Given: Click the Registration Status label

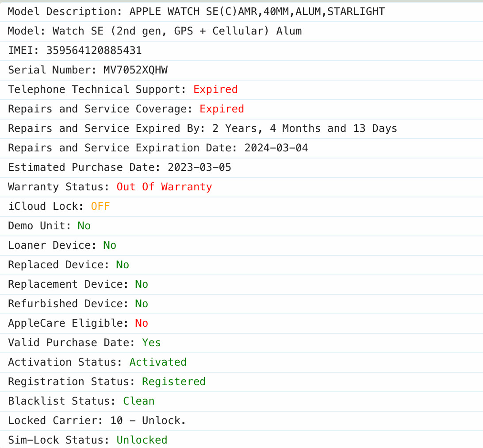Looking at the screenshot, I should pyautogui.click(x=72, y=382).
